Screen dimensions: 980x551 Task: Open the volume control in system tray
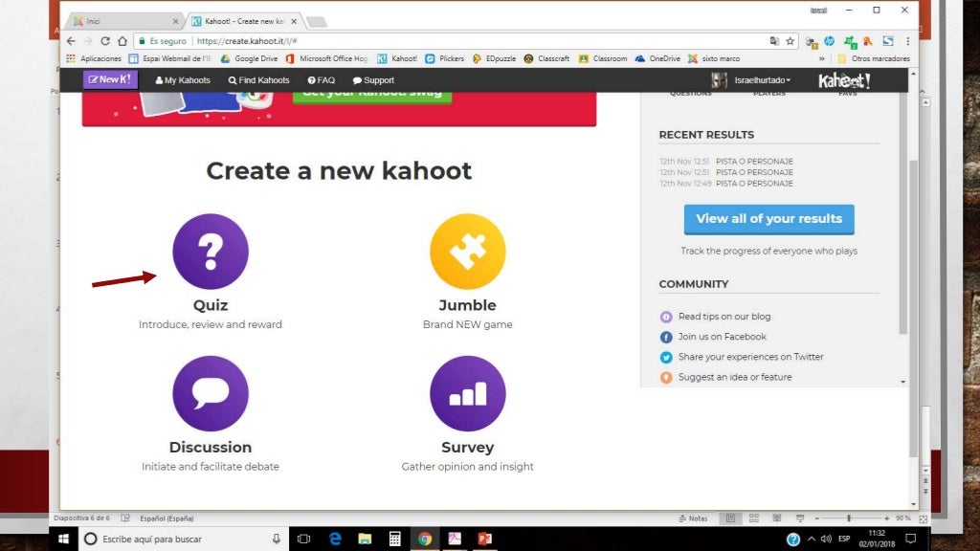pos(826,539)
